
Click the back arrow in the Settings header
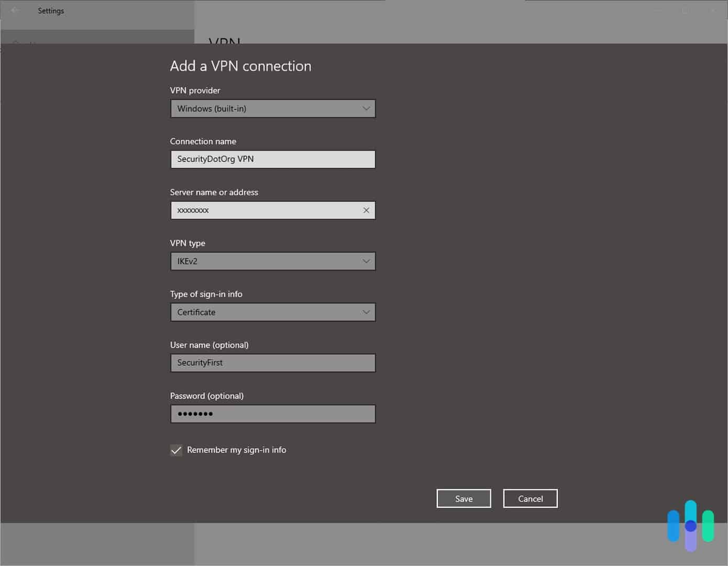pos(14,10)
